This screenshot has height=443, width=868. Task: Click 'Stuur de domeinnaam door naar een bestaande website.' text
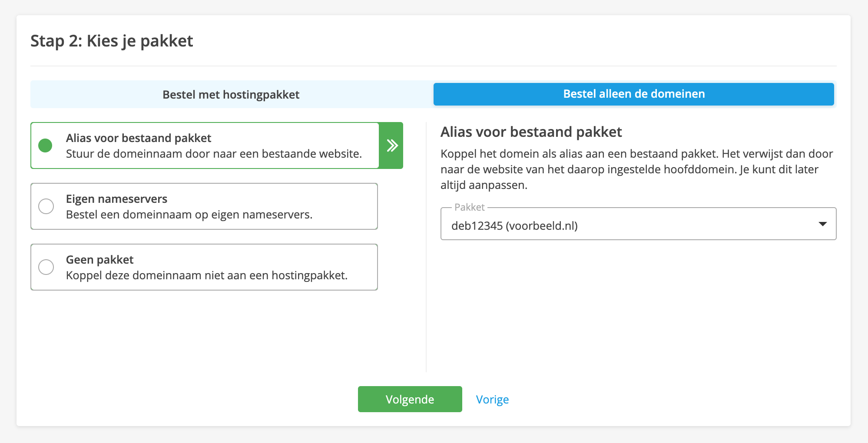tap(214, 154)
